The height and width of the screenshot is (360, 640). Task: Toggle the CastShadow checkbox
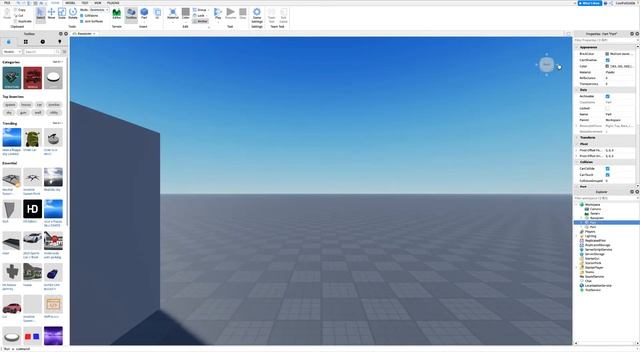[x=607, y=60]
